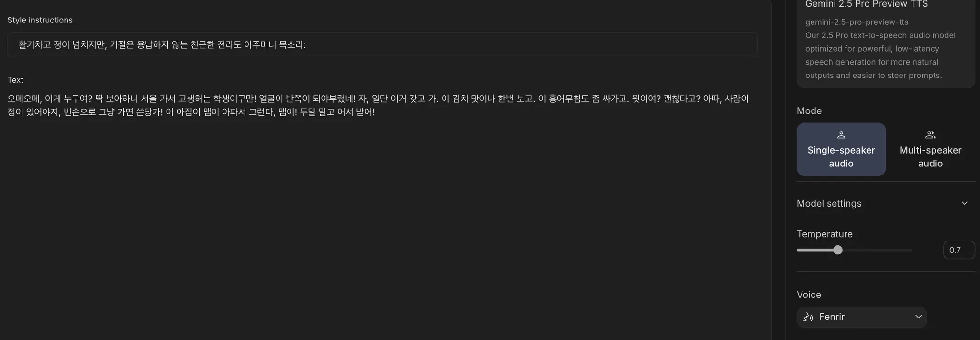This screenshot has height=340, width=980.
Task: Open the Fenrir voice dropdown
Action: pos(862,317)
